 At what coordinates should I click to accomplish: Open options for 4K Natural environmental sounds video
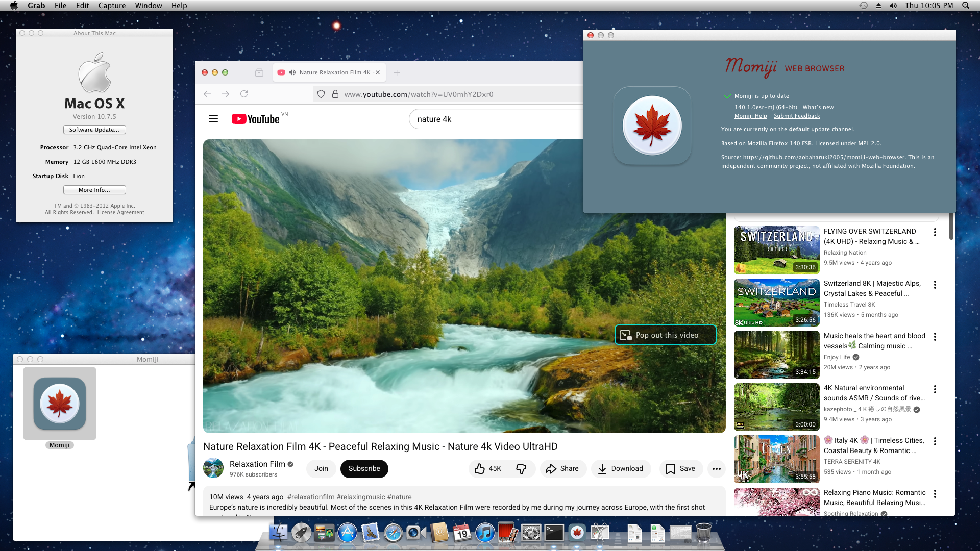point(935,389)
